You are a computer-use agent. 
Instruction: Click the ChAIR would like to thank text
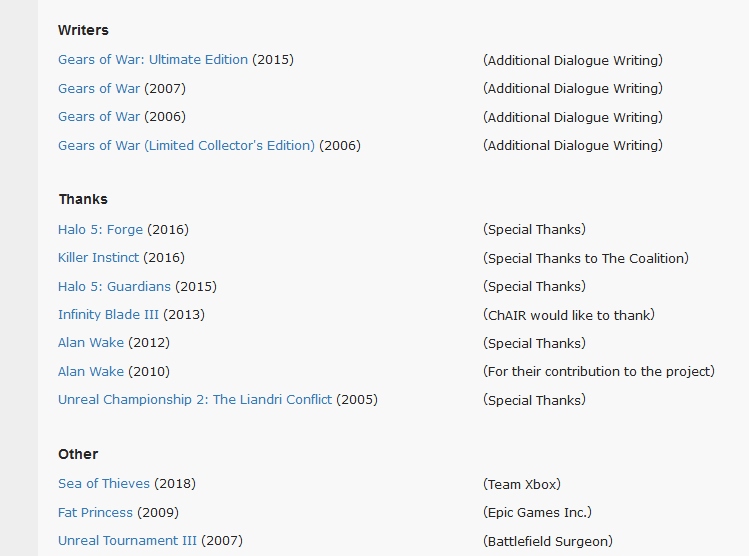point(568,315)
